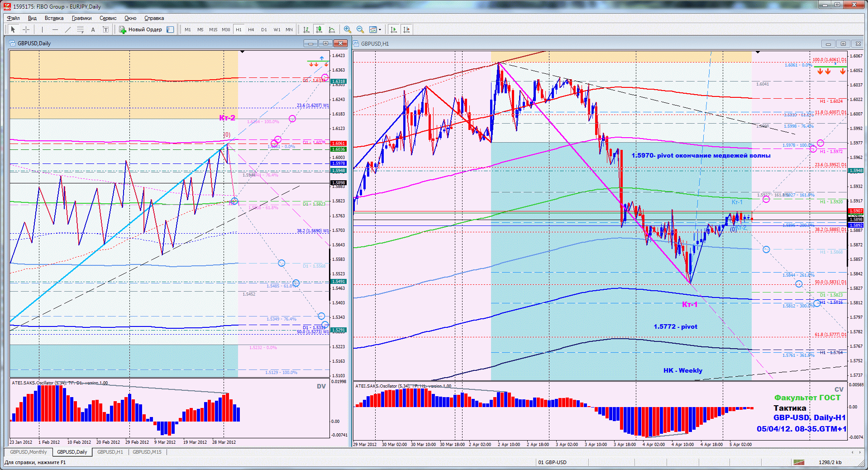This screenshot has width=868, height=470.
Task: Zoom in on the chart
Action: click(348, 29)
